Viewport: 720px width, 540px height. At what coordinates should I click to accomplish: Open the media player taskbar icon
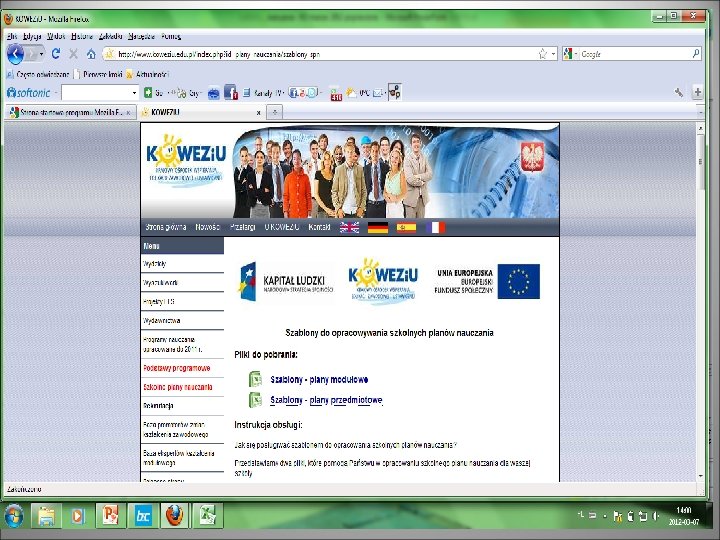[78, 515]
